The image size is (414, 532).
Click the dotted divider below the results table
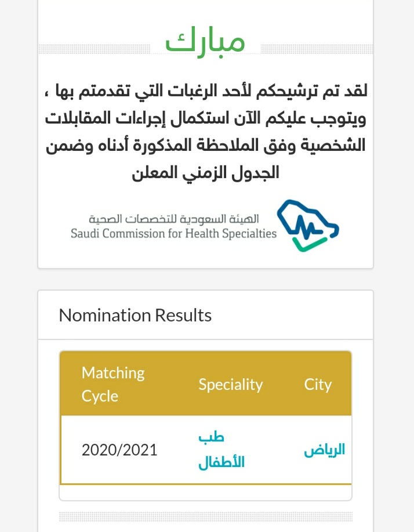(x=206, y=517)
